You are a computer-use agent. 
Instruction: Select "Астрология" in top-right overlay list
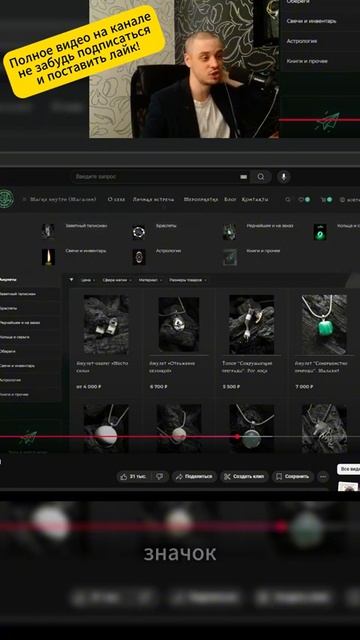(302, 41)
